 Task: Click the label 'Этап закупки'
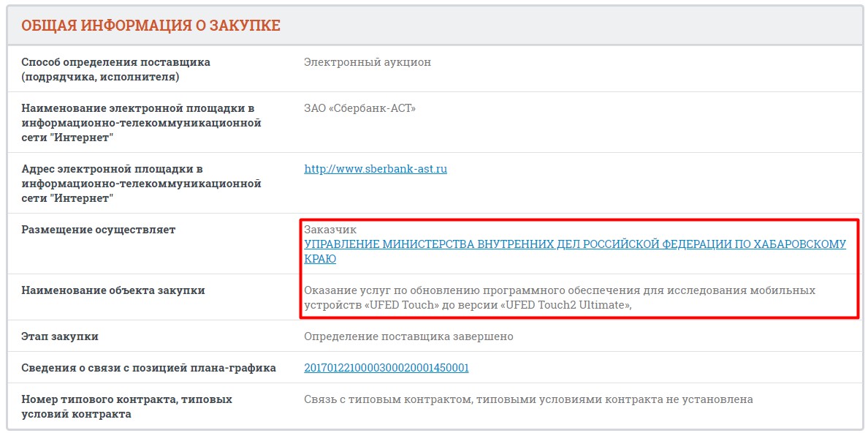pyautogui.click(x=60, y=336)
